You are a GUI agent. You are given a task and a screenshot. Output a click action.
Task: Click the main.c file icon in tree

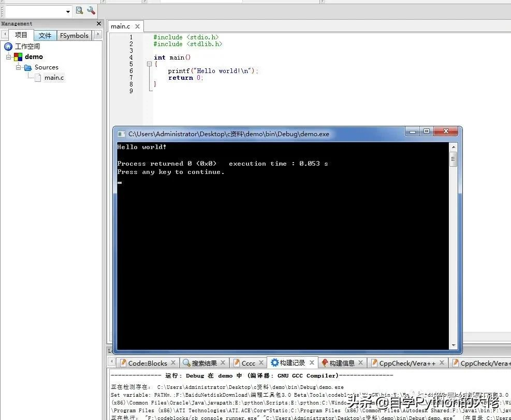click(x=38, y=78)
